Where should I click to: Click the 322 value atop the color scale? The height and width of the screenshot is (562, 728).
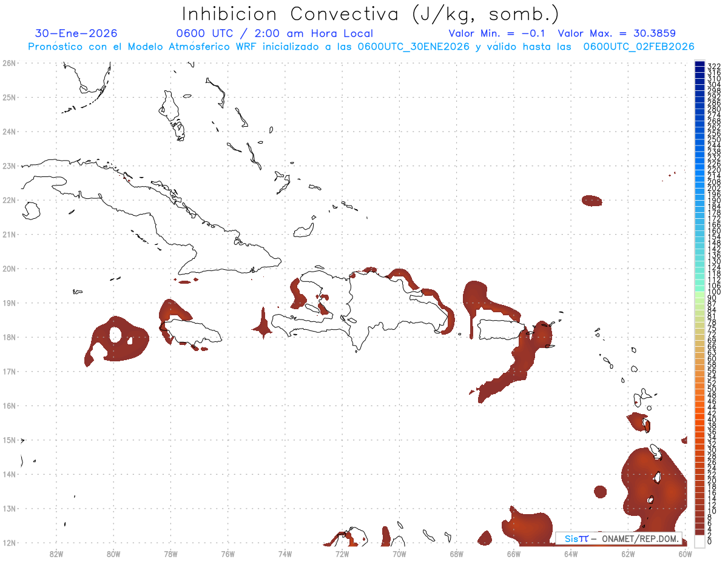pos(714,66)
